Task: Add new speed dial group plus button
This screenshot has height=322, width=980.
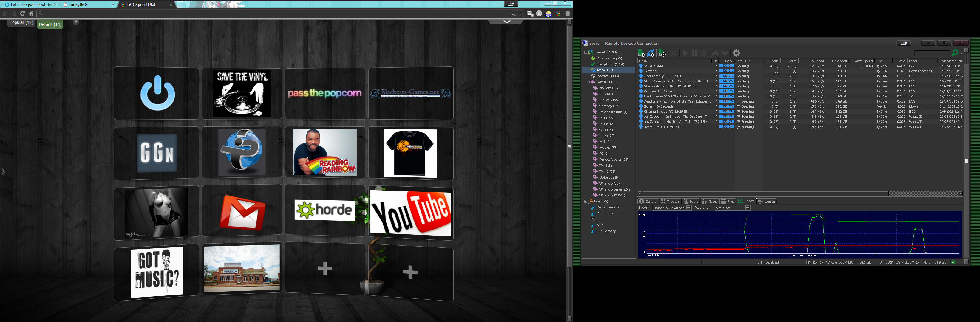Action: click(76, 21)
